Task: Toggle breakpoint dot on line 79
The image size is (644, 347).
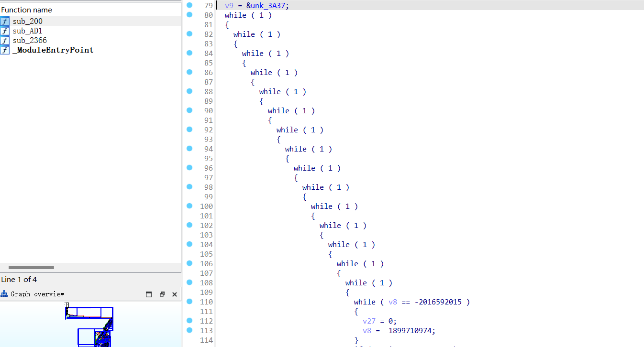Action: [x=189, y=5]
